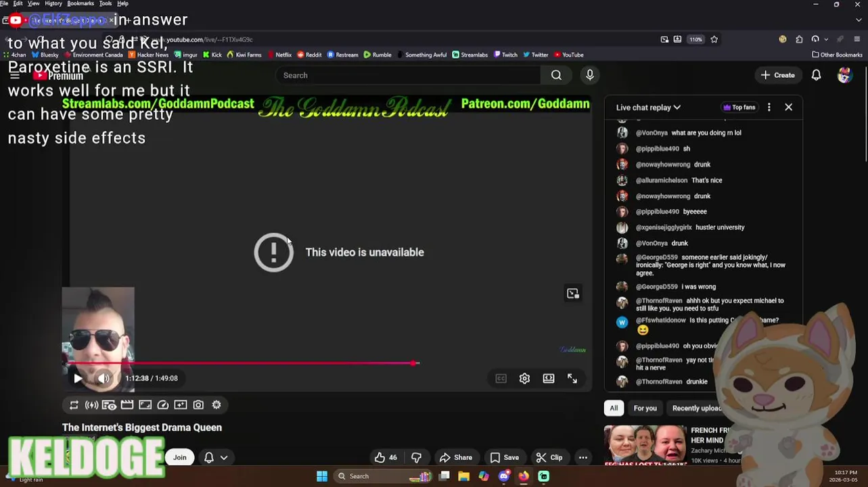Open the View menu in browser
The image size is (868, 487).
(33, 3)
